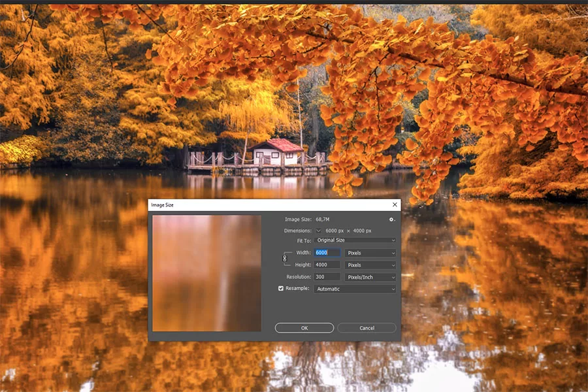
Task: Click the Cancel button
Action: coord(367,328)
